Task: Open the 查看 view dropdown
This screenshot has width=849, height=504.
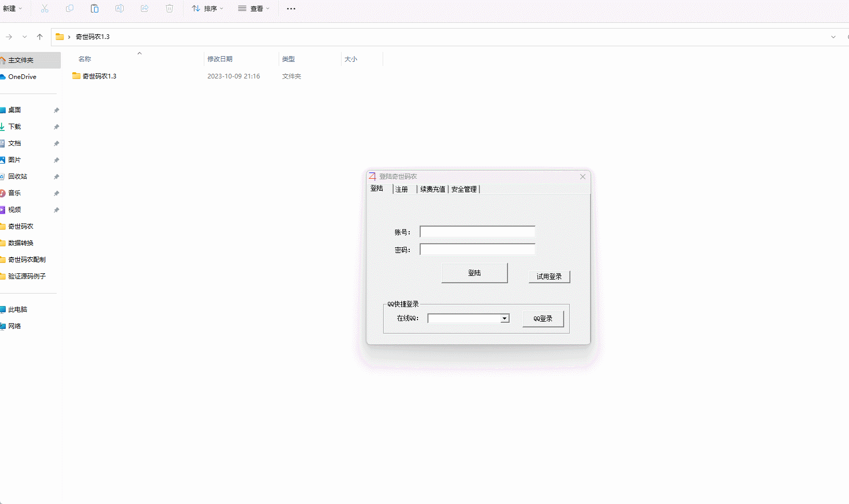Action: 254,8
